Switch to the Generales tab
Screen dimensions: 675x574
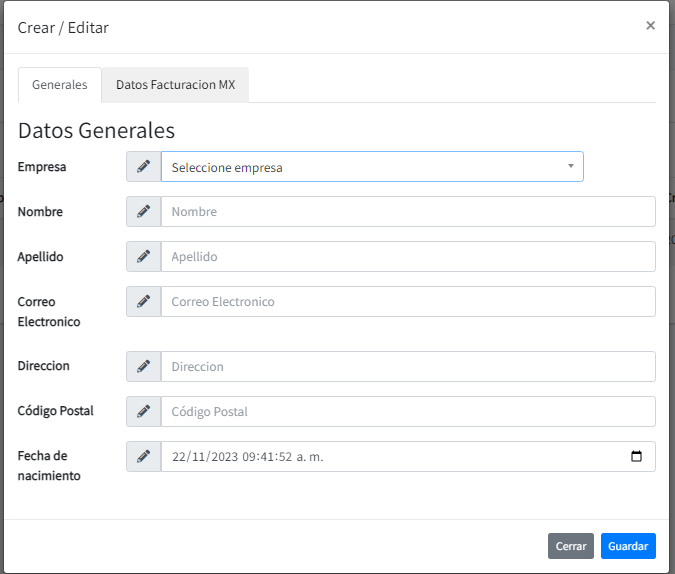(x=60, y=85)
